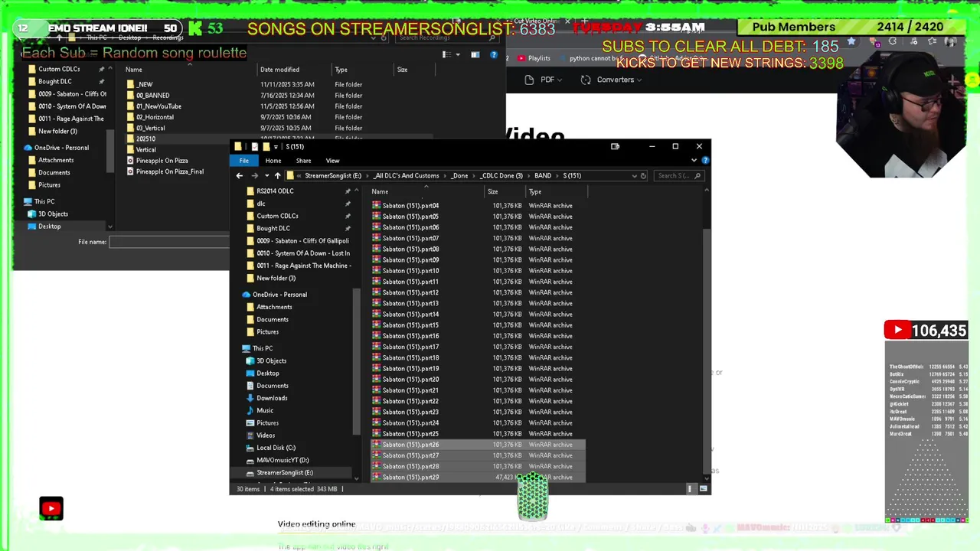
Task: Select Sabaton (151).part26 file
Action: pyautogui.click(x=478, y=445)
